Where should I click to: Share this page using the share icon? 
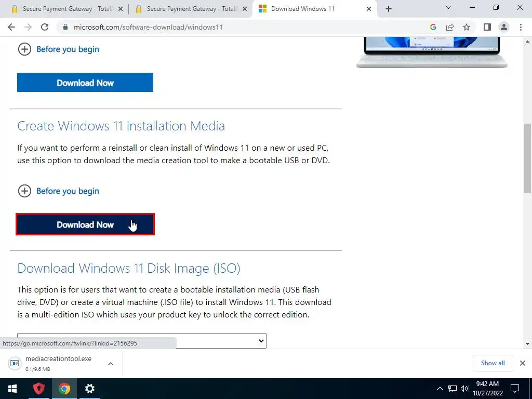click(x=450, y=27)
